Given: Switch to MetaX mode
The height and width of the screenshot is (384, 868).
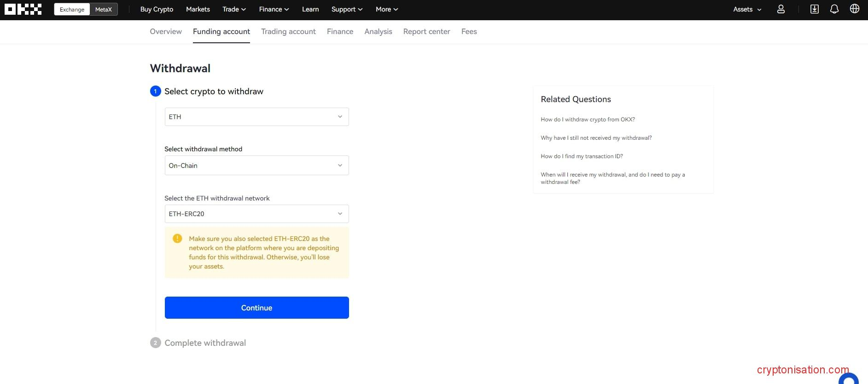Looking at the screenshot, I should click(x=103, y=9).
